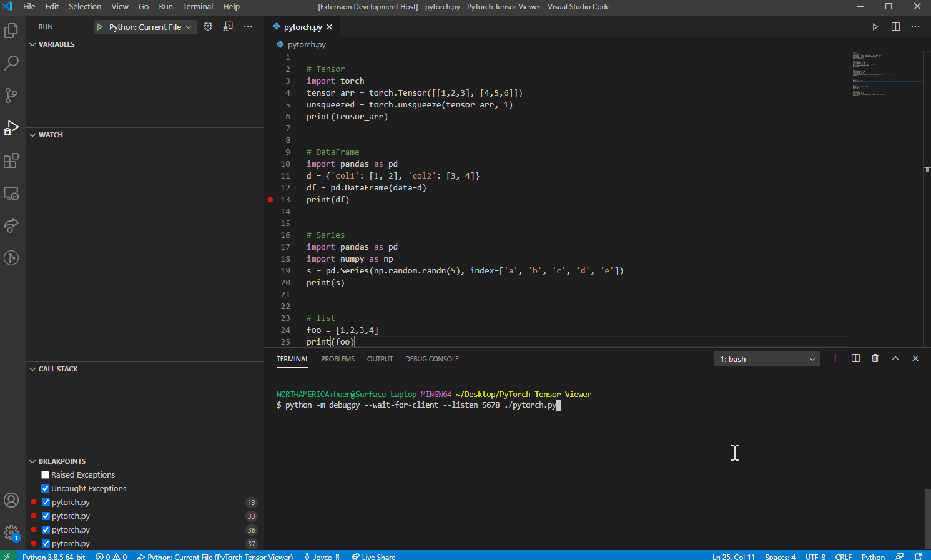Click the remote window indicator in status bar
The width and height of the screenshot is (931, 560).
click(x=7, y=556)
